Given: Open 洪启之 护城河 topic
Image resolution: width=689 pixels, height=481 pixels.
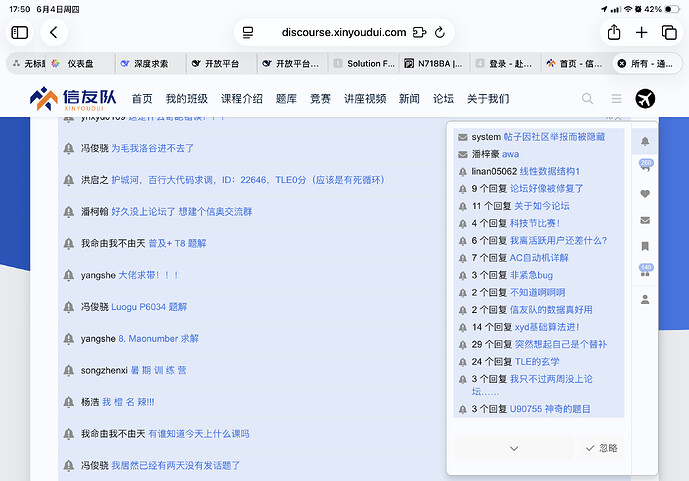Looking at the screenshot, I should [248, 180].
